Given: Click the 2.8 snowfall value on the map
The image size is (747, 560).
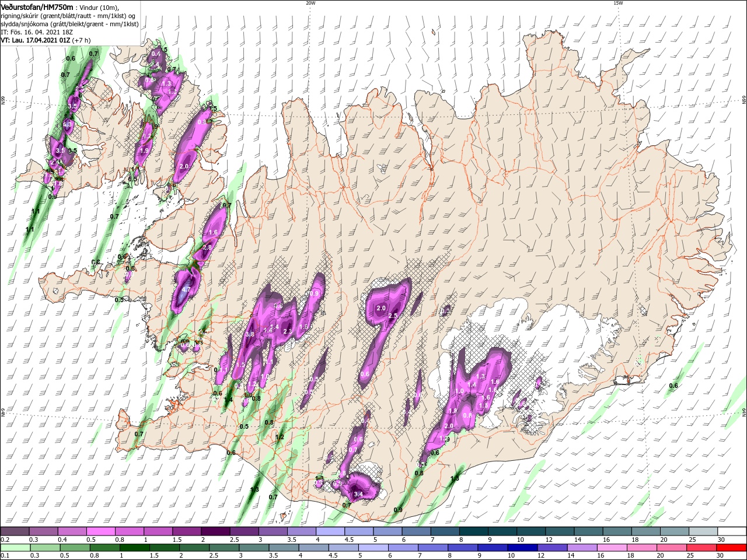Looking at the screenshot, I should click(x=207, y=247).
